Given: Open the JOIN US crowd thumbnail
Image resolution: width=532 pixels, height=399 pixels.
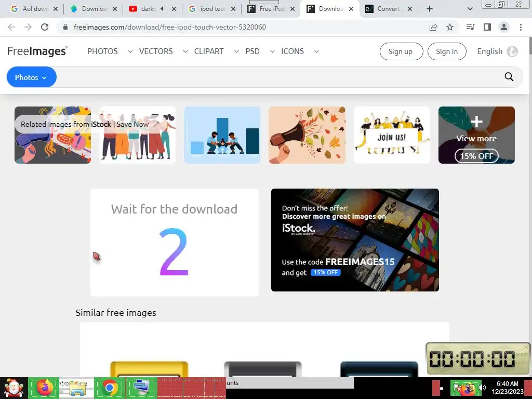Looking at the screenshot, I should pos(392,135).
